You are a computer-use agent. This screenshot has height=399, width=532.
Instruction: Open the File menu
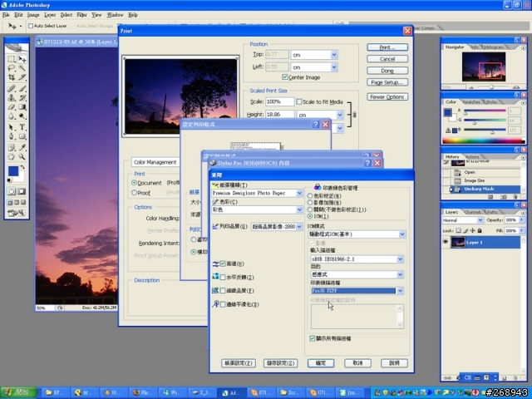[6, 15]
